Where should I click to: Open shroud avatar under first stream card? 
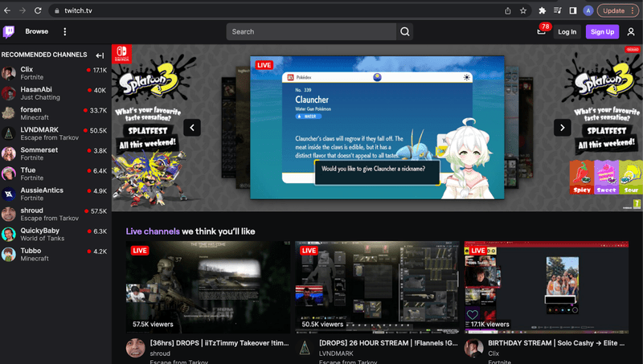pyautogui.click(x=135, y=348)
